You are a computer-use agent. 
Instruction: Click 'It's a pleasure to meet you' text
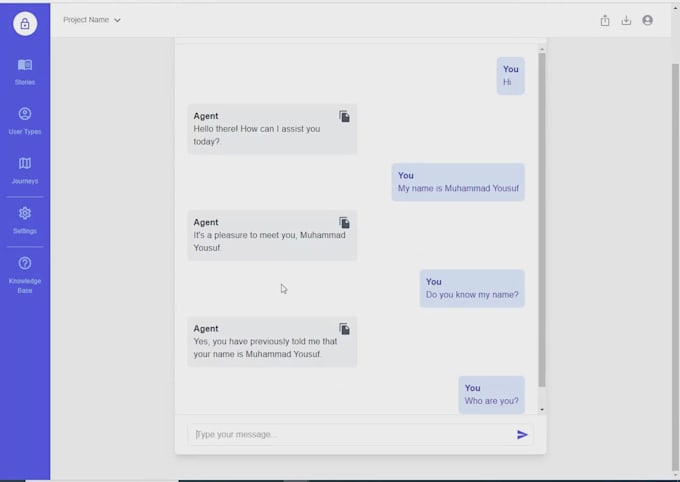pos(269,241)
